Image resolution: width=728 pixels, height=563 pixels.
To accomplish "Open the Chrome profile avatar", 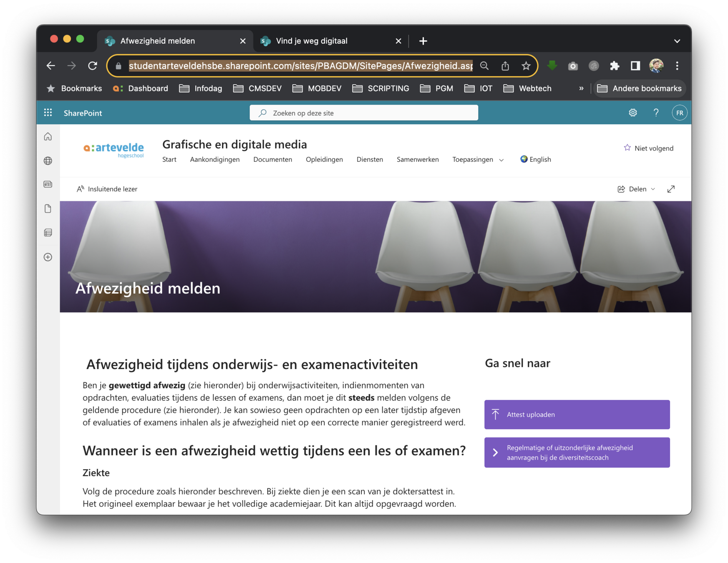I will 656,66.
